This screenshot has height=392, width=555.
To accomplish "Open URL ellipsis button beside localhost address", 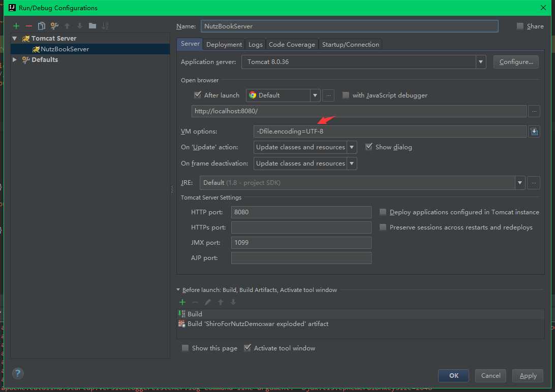I will pos(534,111).
